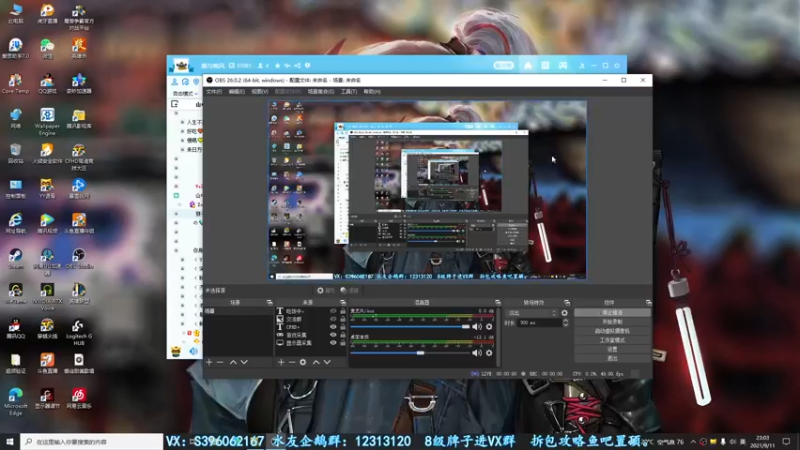This screenshot has height=450, width=800.
Task: Open the Microsoft Edge desktop icon
Action: click(x=16, y=402)
